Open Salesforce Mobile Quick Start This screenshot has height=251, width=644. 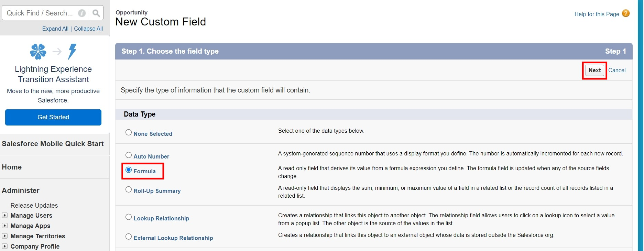pyautogui.click(x=53, y=144)
